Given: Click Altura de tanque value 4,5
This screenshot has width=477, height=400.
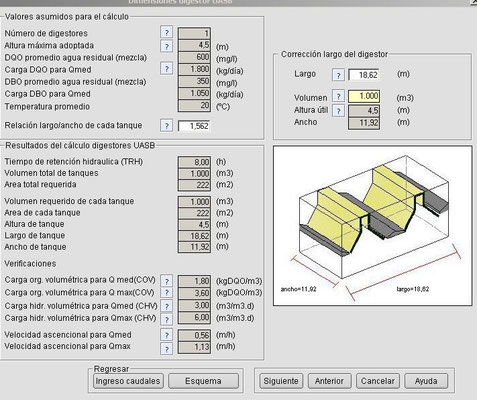Looking at the screenshot, I should point(194,224).
